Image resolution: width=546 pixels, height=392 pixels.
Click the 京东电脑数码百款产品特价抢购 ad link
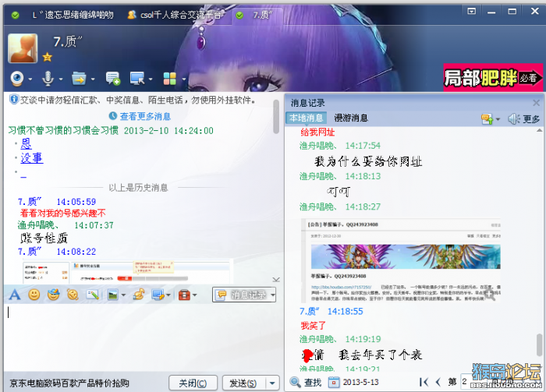(69, 383)
